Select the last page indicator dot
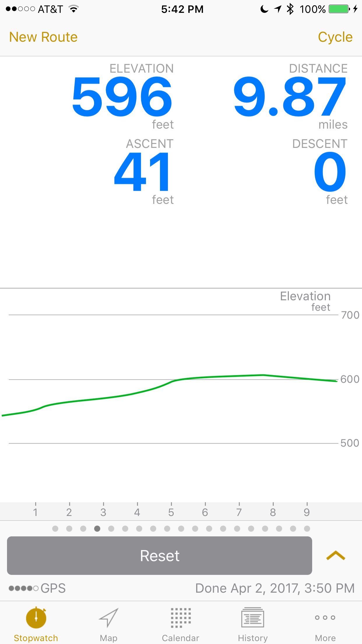The width and height of the screenshot is (362, 644). (307, 528)
